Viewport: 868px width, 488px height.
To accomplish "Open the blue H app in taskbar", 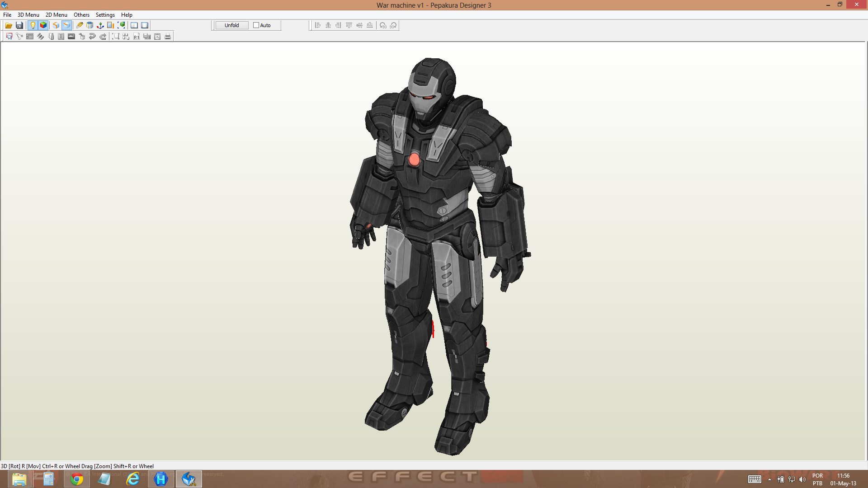I will click(x=161, y=479).
